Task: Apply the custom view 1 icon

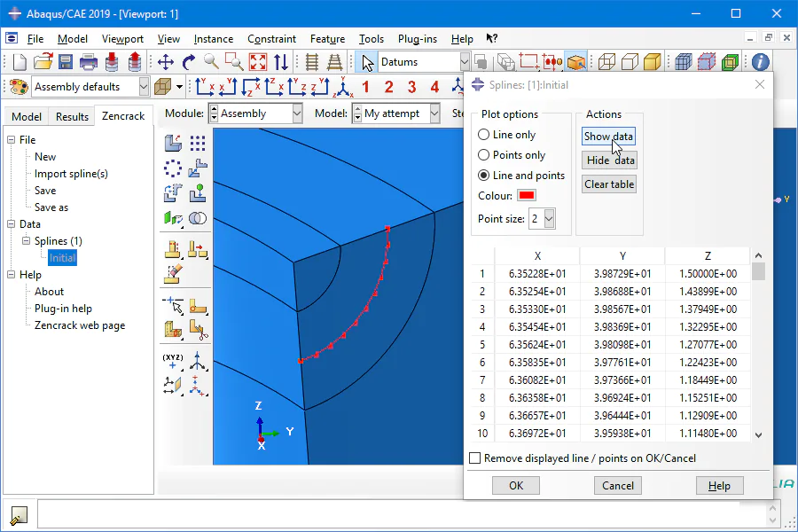Action: pos(365,87)
